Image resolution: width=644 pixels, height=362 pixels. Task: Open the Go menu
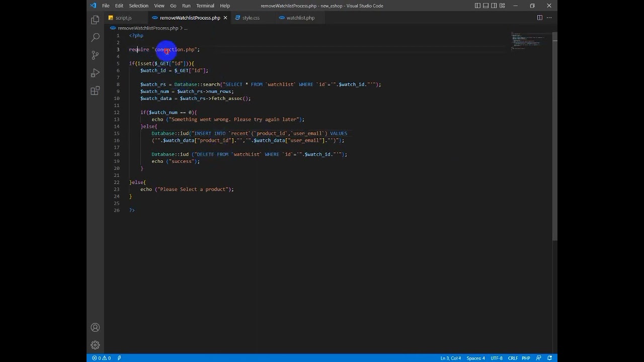[x=173, y=6]
